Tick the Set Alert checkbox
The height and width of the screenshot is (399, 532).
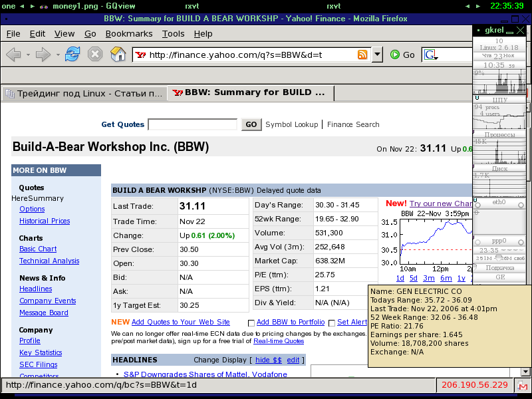(x=332, y=323)
